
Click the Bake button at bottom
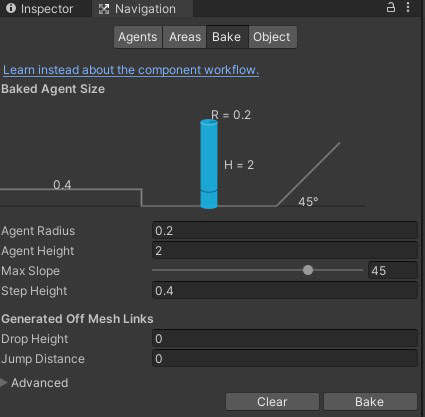370,402
